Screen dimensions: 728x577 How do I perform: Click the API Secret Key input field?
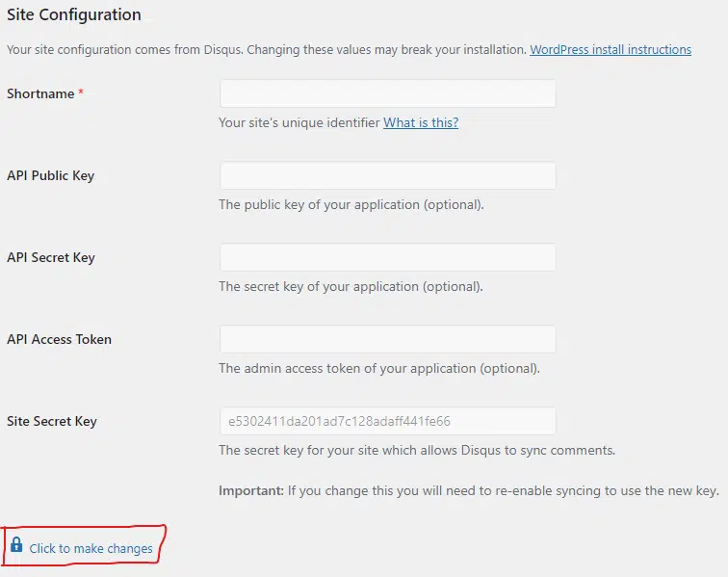click(388, 257)
